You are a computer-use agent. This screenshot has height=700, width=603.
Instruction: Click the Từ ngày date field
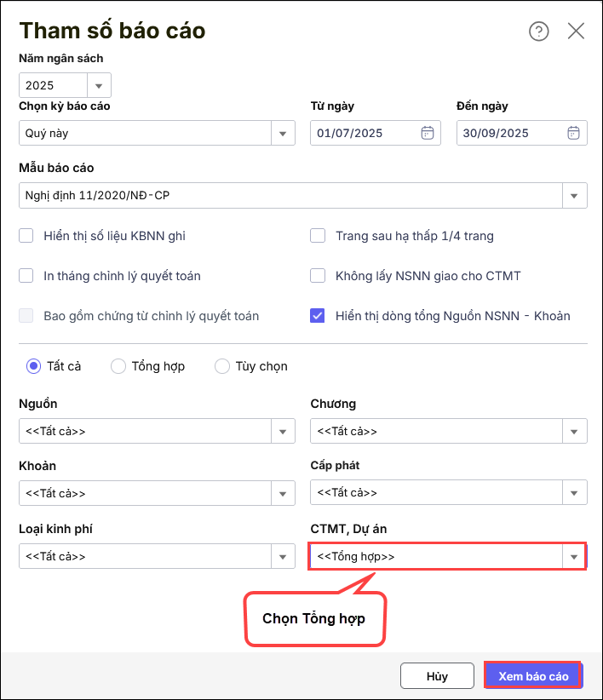click(362, 133)
